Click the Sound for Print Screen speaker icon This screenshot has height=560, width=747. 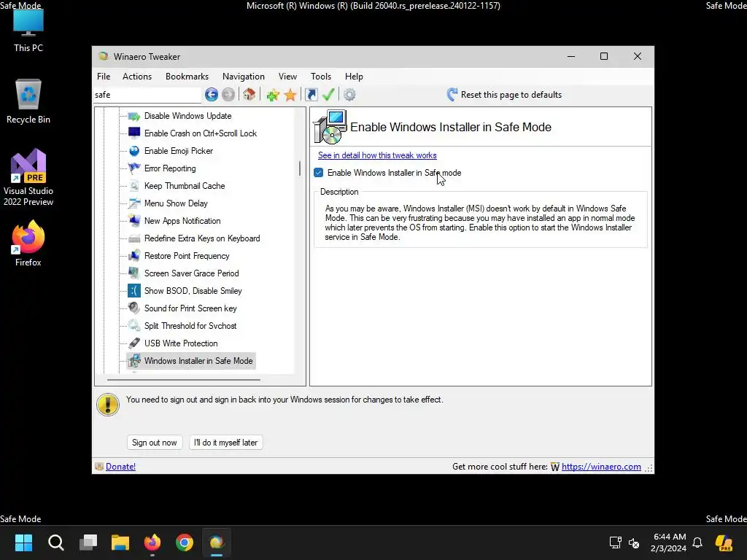[134, 308]
